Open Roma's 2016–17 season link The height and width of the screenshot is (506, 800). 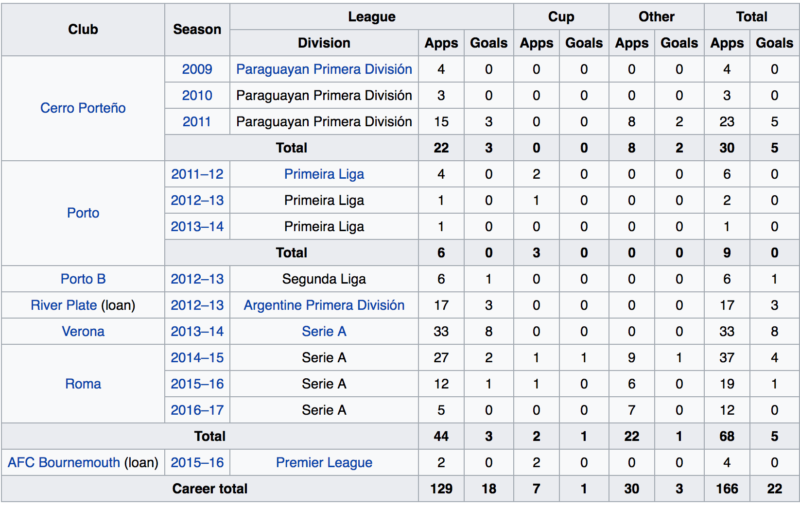(197, 410)
